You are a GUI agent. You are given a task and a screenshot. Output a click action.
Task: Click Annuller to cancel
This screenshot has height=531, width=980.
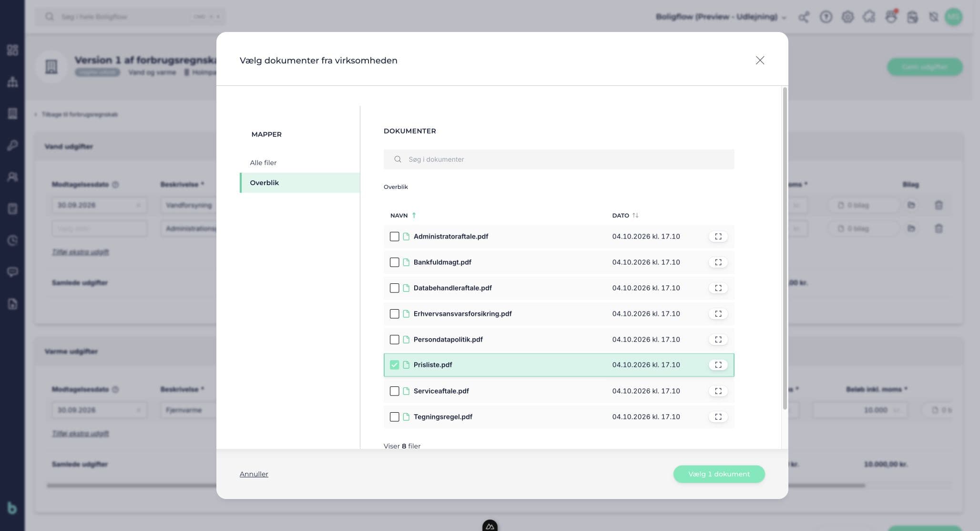click(x=254, y=474)
